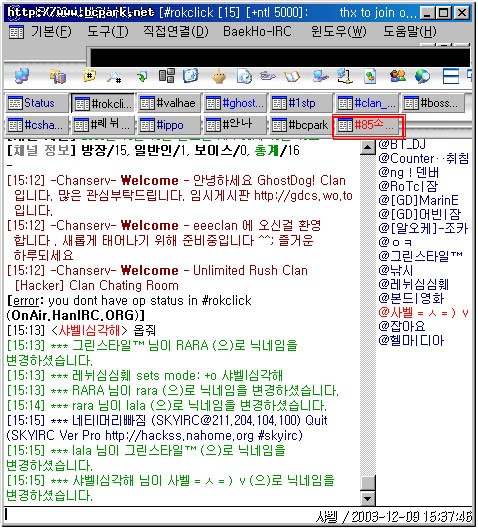Select nick @[GD]MarinE in user list

[x=418, y=200]
